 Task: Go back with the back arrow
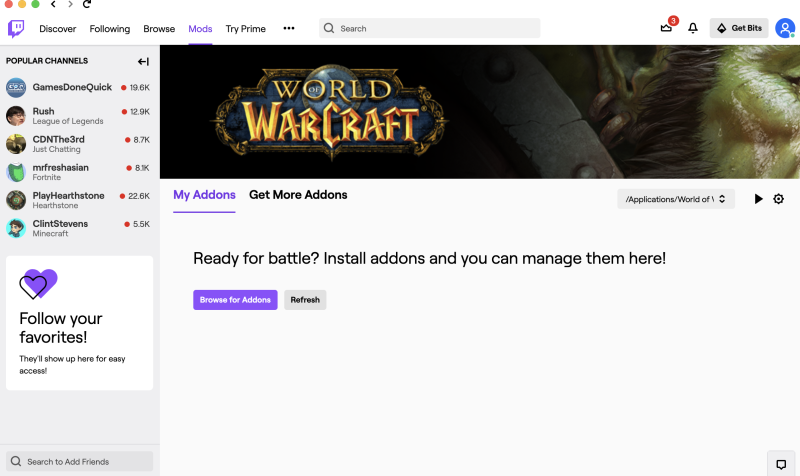pos(53,4)
